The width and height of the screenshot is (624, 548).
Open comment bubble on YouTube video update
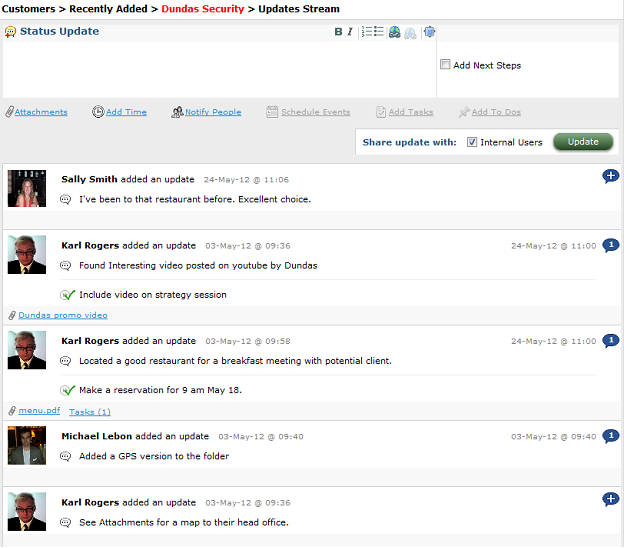click(610, 246)
